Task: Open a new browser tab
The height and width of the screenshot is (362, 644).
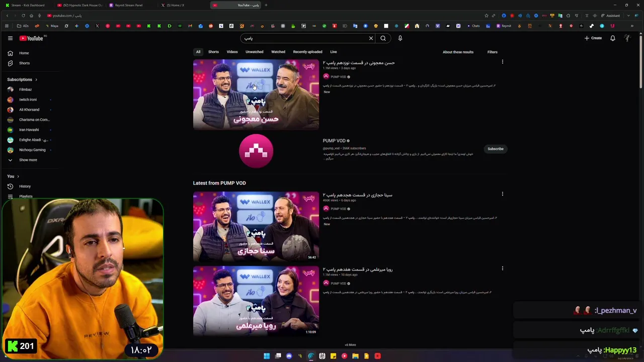Action: pyautogui.click(x=266, y=5)
